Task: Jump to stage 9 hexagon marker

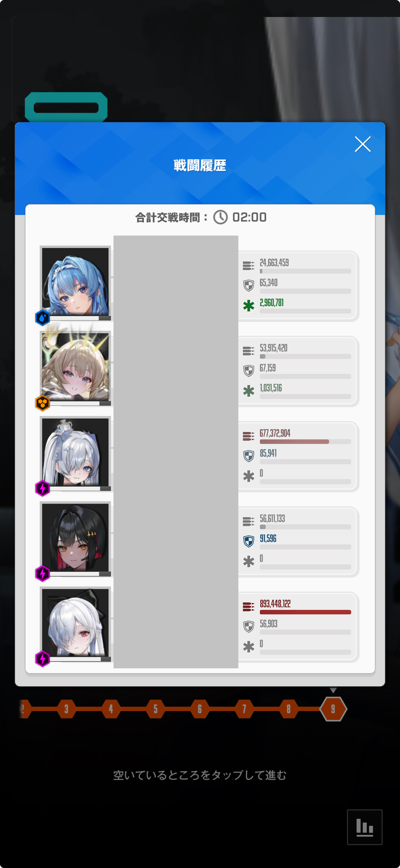Action: point(333,709)
